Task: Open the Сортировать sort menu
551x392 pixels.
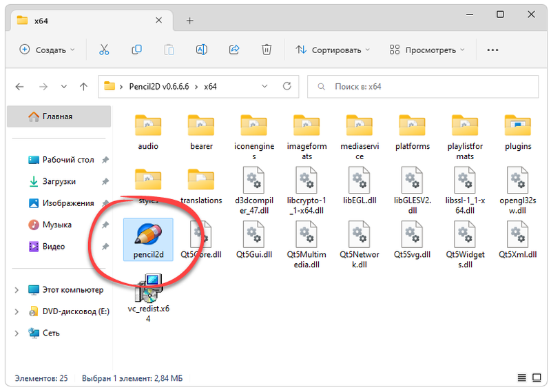Action: coord(333,50)
